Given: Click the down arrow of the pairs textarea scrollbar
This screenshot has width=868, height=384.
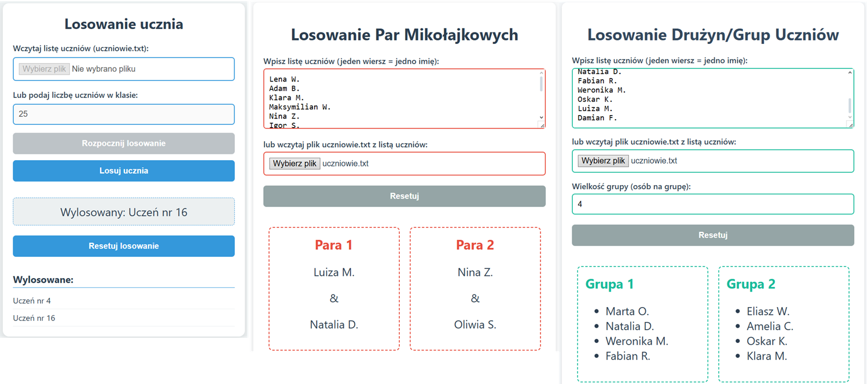Looking at the screenshot, I should 542,117.
